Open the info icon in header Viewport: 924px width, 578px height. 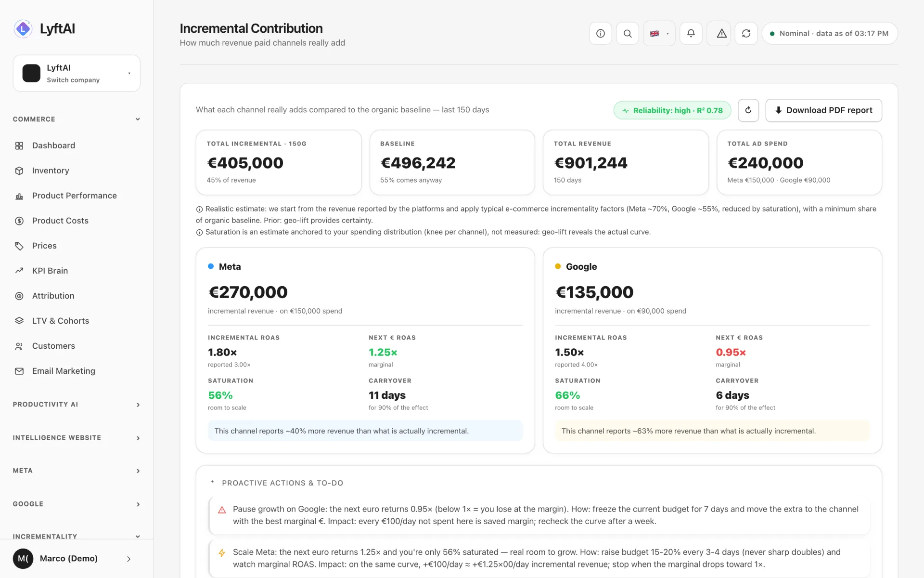click(601, 34)
